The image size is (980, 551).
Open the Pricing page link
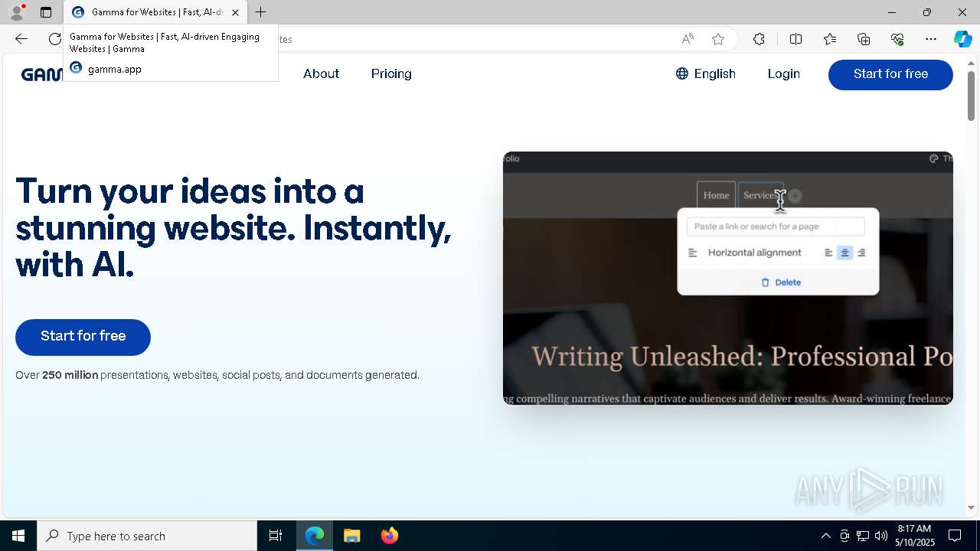[x=391, y=73]
